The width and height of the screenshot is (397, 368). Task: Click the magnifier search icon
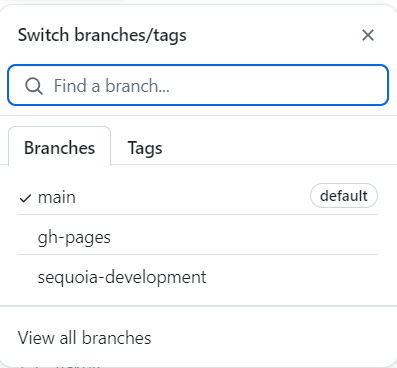(34, 86)
